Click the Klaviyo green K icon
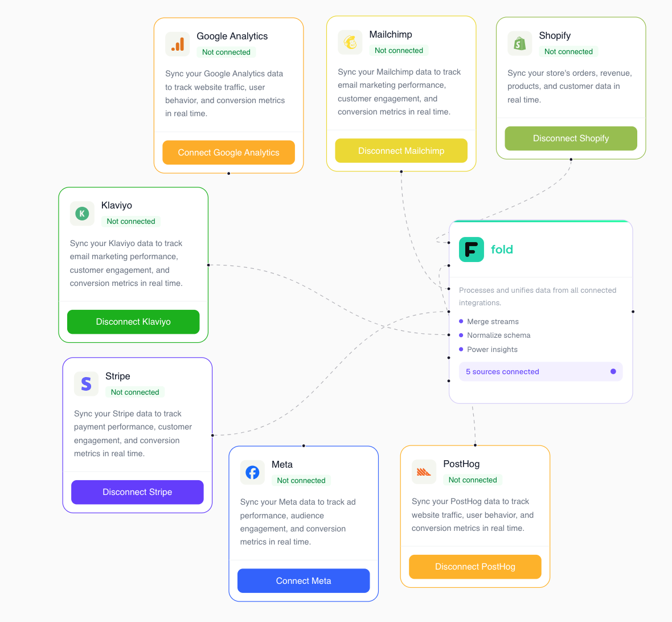This screenshot has width=672, height=622. [82, 214]
